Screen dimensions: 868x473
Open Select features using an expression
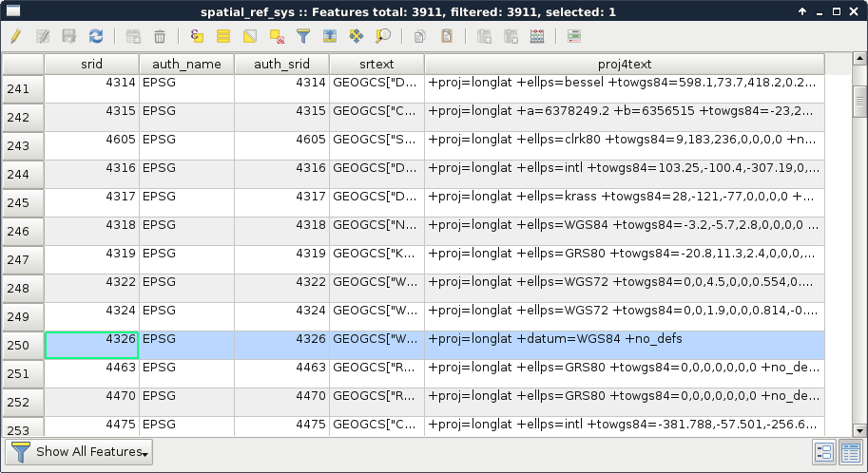coord(197,36)
